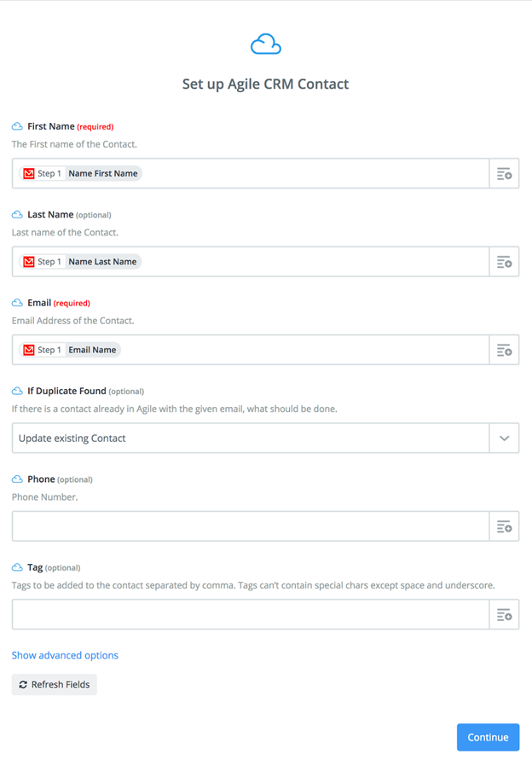Click the large cloud logo above the title

(266, 44)
